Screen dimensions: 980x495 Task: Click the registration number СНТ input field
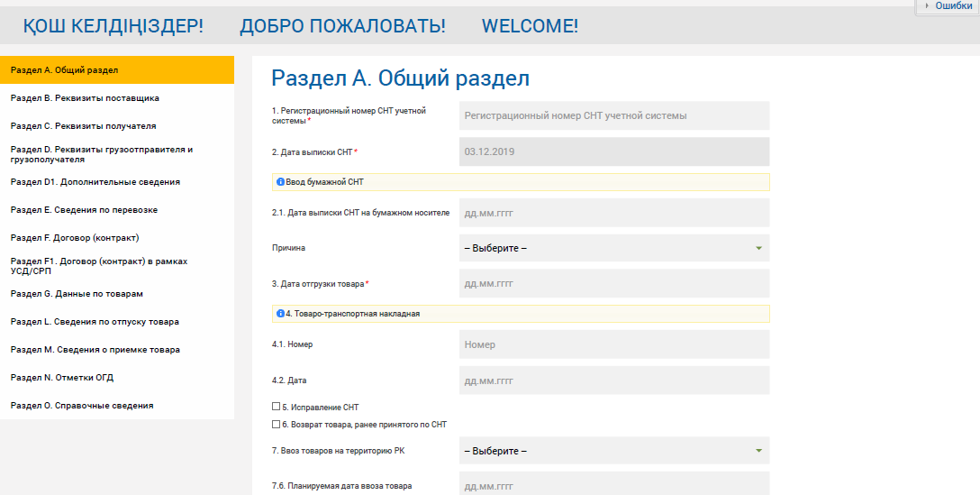(x=614, y=115)
